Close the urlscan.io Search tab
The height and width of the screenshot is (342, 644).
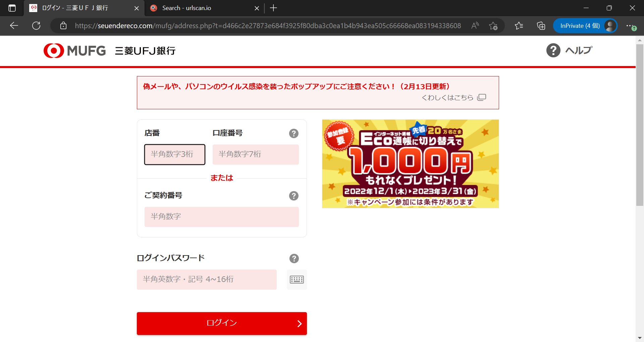coord(257,8)
